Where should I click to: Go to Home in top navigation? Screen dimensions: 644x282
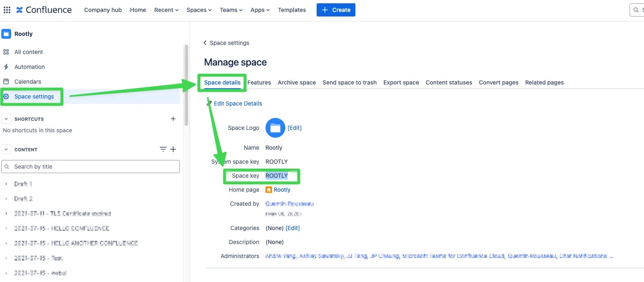[x=138, y=10]
